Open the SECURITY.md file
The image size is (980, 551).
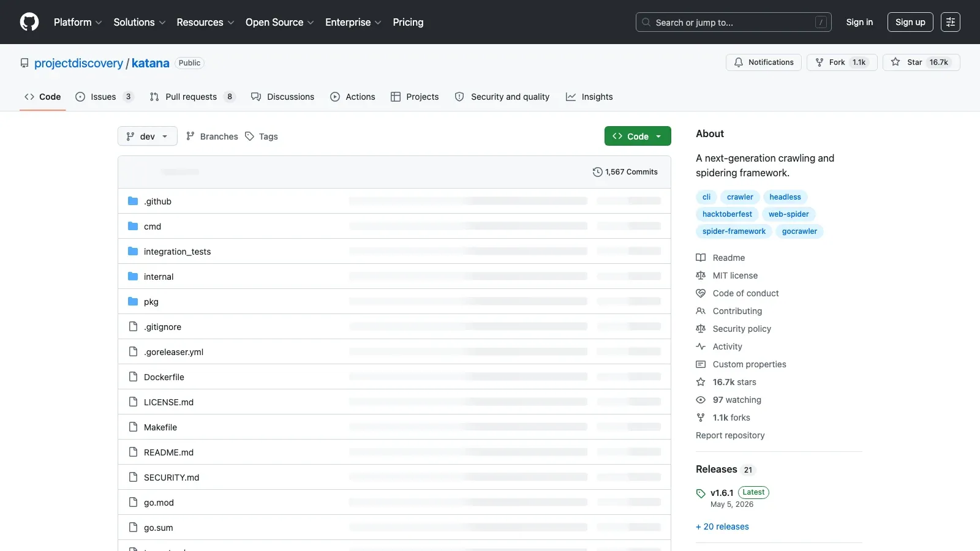point(171,478)
